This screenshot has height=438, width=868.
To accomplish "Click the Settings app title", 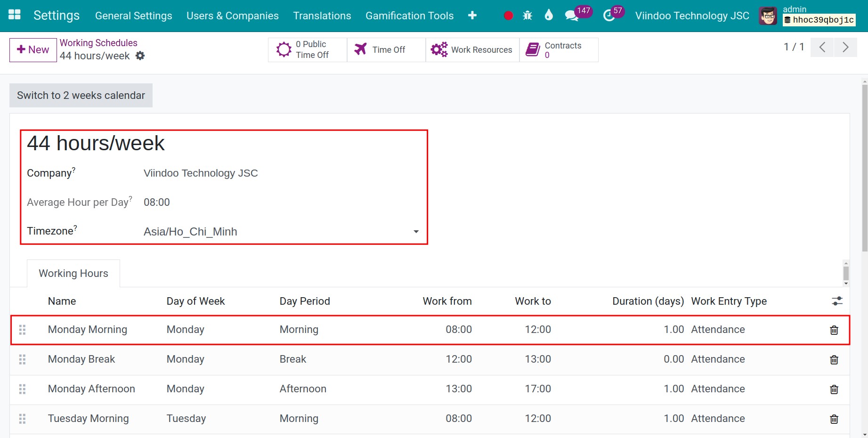I will tap(57, 16).
